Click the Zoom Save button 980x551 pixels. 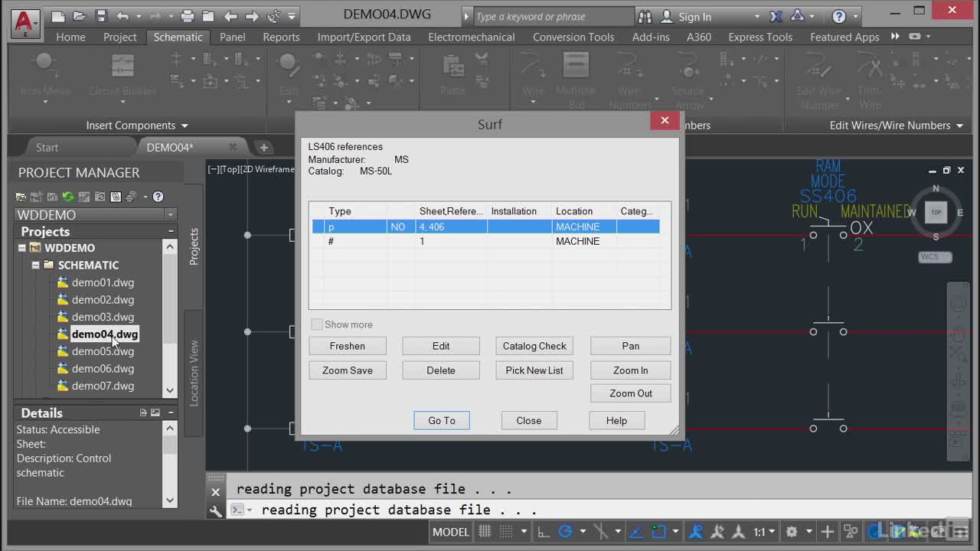tap(348, 370)
